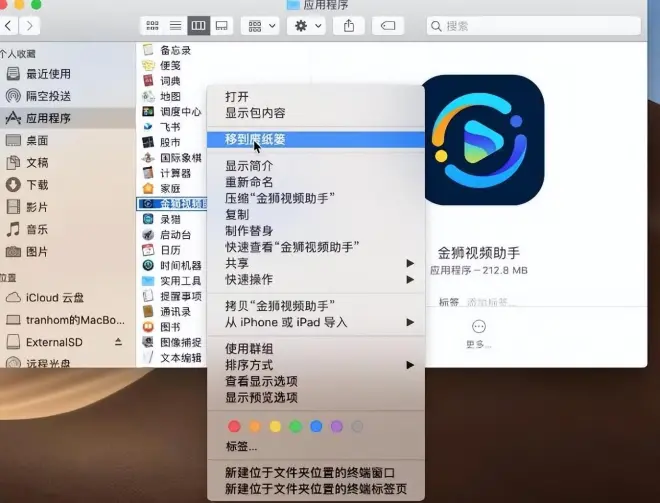Select the 国际象棋 app
The image size is (660, 503).
[172, 158]
